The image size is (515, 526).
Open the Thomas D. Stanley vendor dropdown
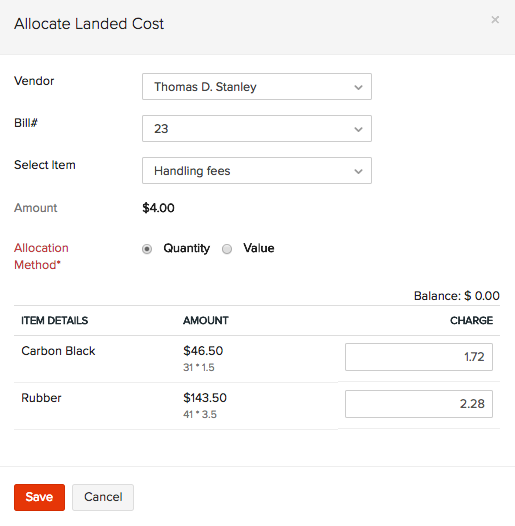coord(257,87)
